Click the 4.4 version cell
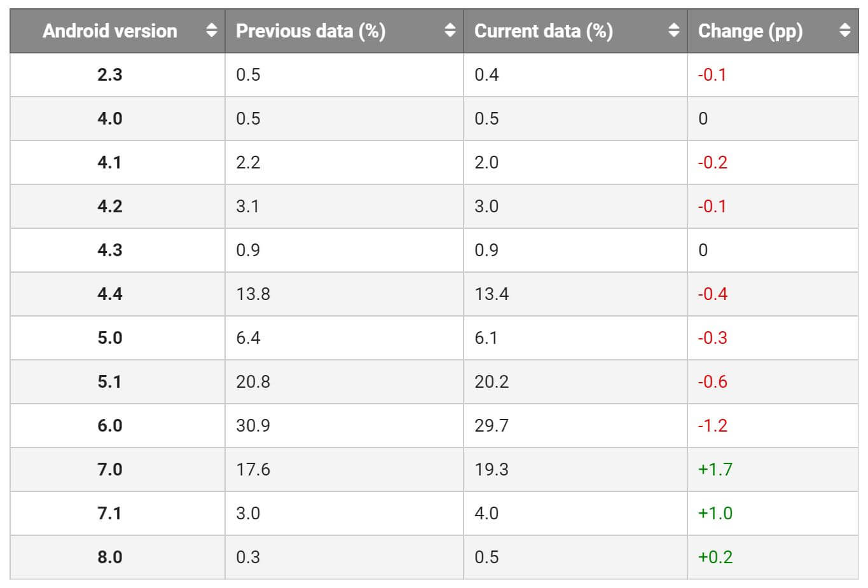868x588 pixels. pos(110,294)
